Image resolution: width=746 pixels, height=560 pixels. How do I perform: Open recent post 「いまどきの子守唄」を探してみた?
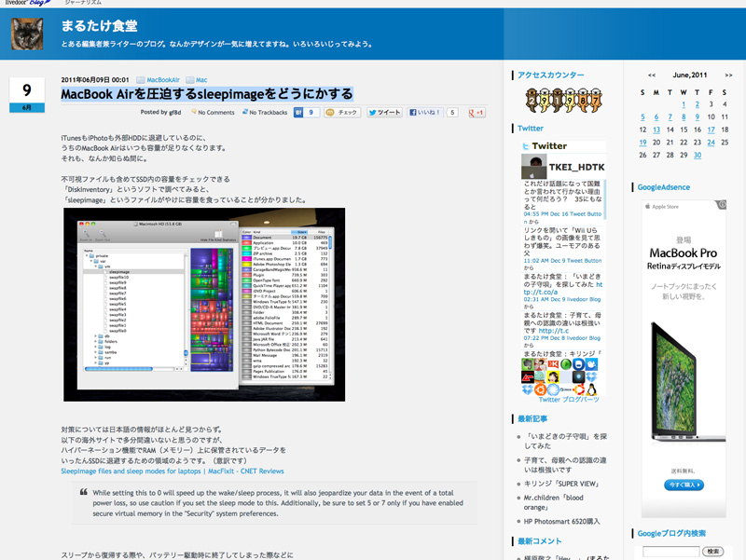pyautogui.click(x=565, y=441)
